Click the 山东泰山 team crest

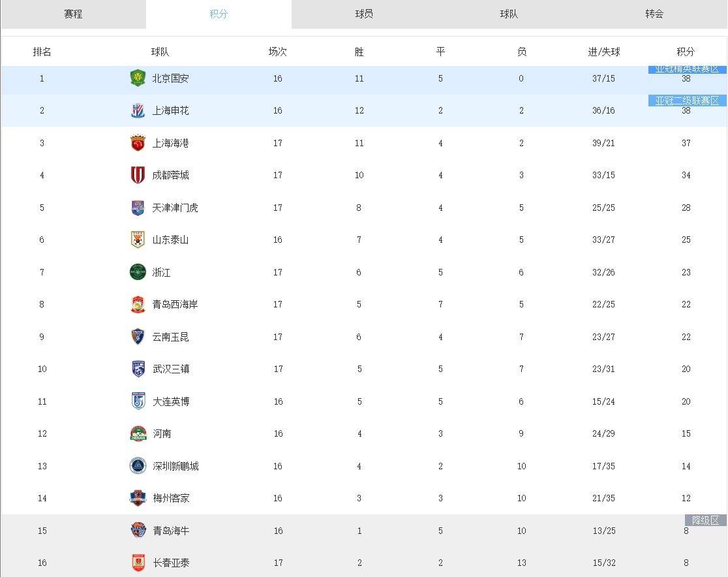point(138,240)
